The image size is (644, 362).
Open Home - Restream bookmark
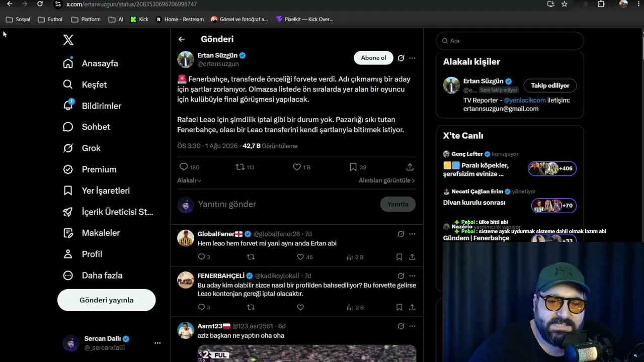click(180, 19)
